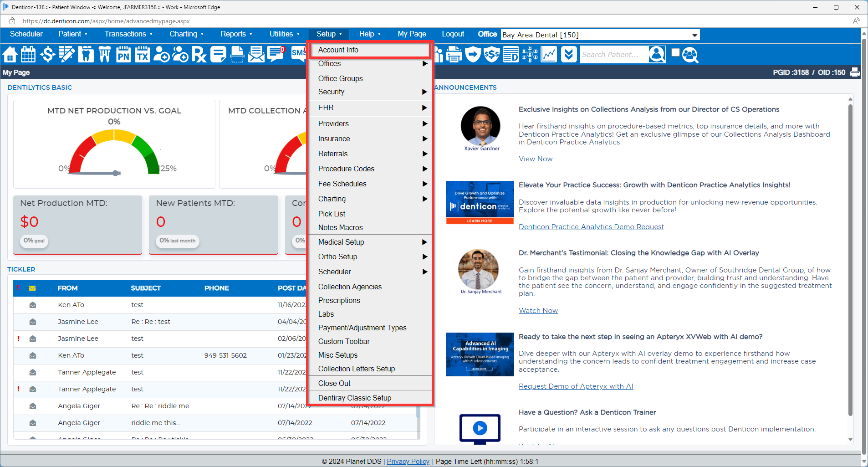This screenshot has height=467, width=868.
Task: Open Collection Agencies menu item
Action: coord(371,287)
